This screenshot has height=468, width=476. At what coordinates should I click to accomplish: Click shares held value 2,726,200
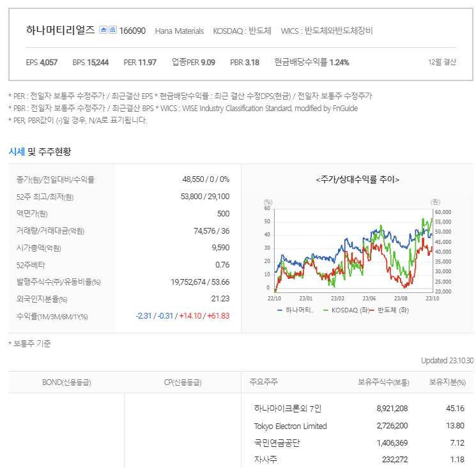pos(392,426)
